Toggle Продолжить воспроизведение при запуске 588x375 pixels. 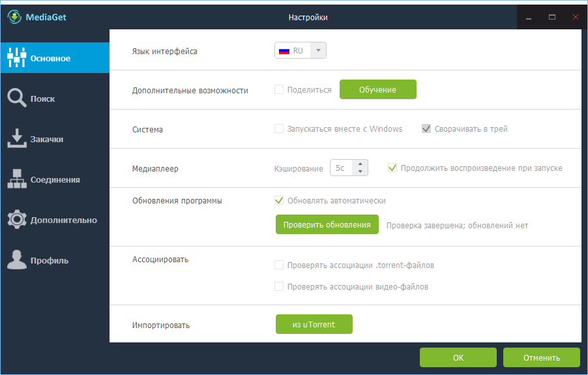[x=392, y=168]
